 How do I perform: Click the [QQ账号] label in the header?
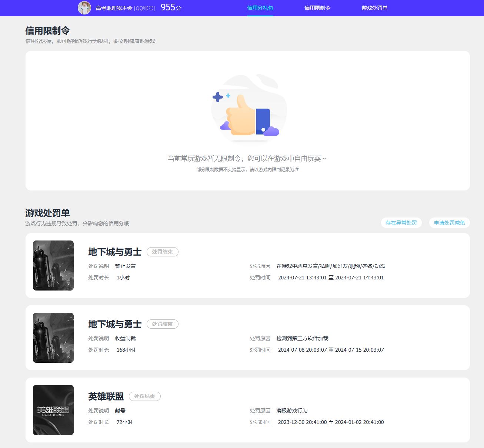pos(145,8)
